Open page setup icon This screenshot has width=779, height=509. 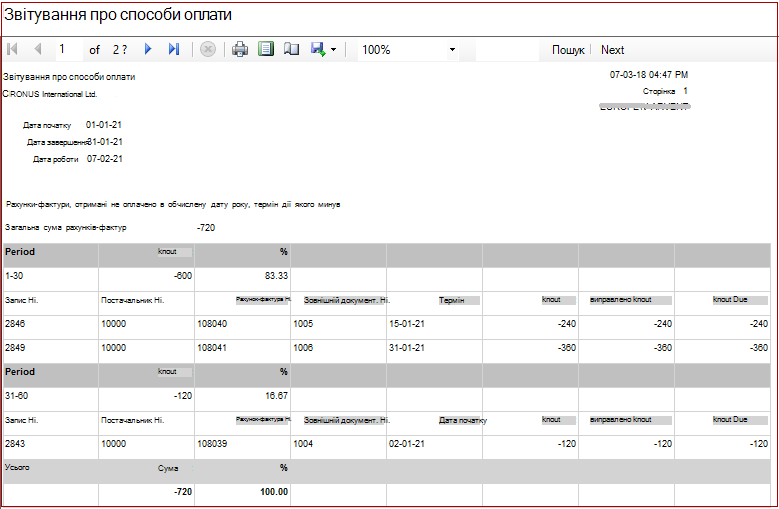292,49
